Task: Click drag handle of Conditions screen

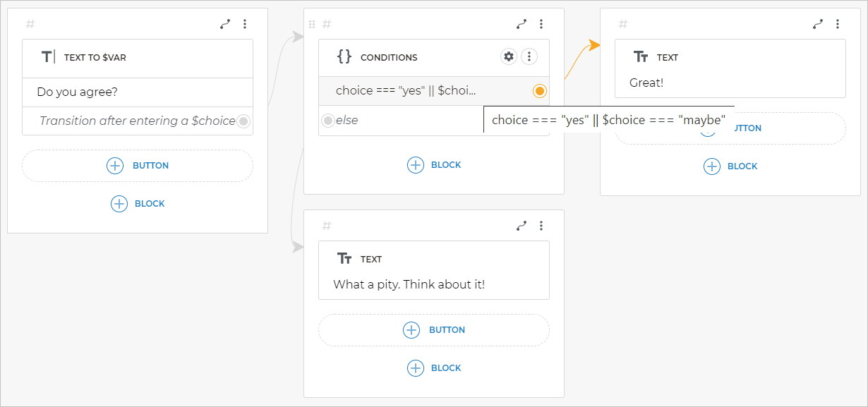Action: click(x=312, y=24)
